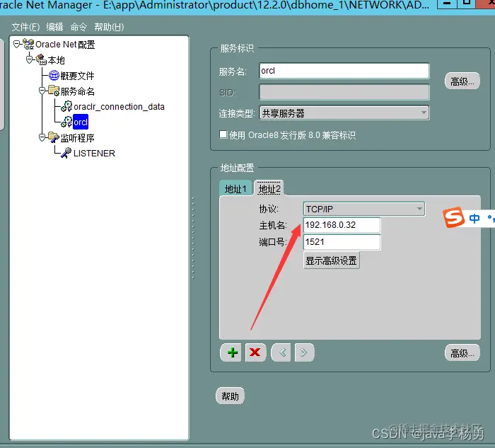This screenshot has width=495, height=448.
Task: Click the oraclr_connection_data service icon
Action: pyautogui.click(x=66, y=106)
